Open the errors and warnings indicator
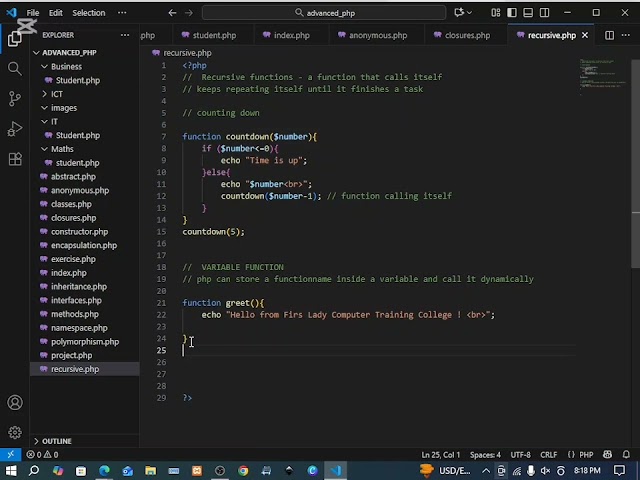 click(42, 454)
